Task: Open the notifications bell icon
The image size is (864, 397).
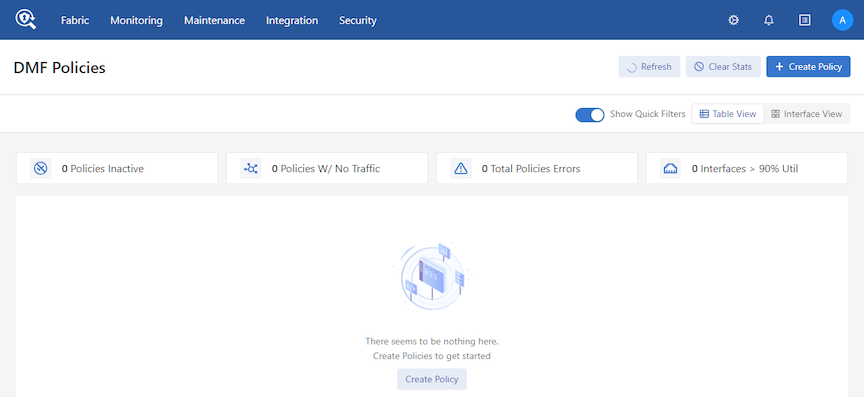Action: click(769, 20)
